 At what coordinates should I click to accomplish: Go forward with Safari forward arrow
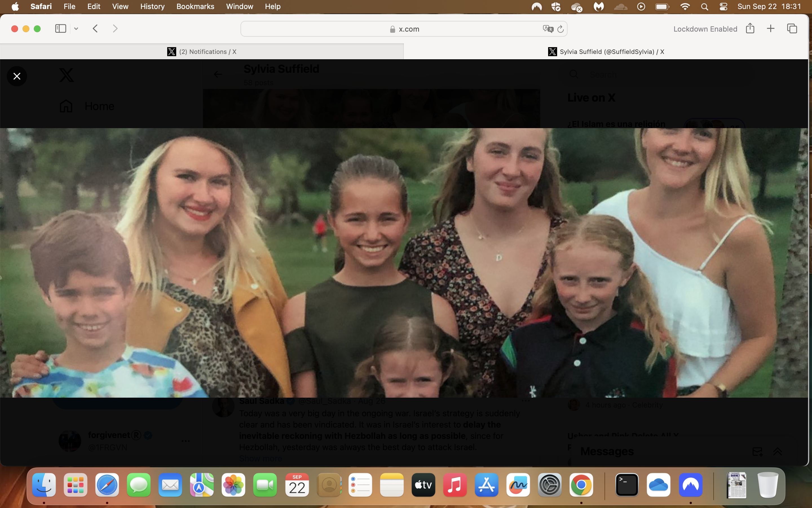coord(115,29)
